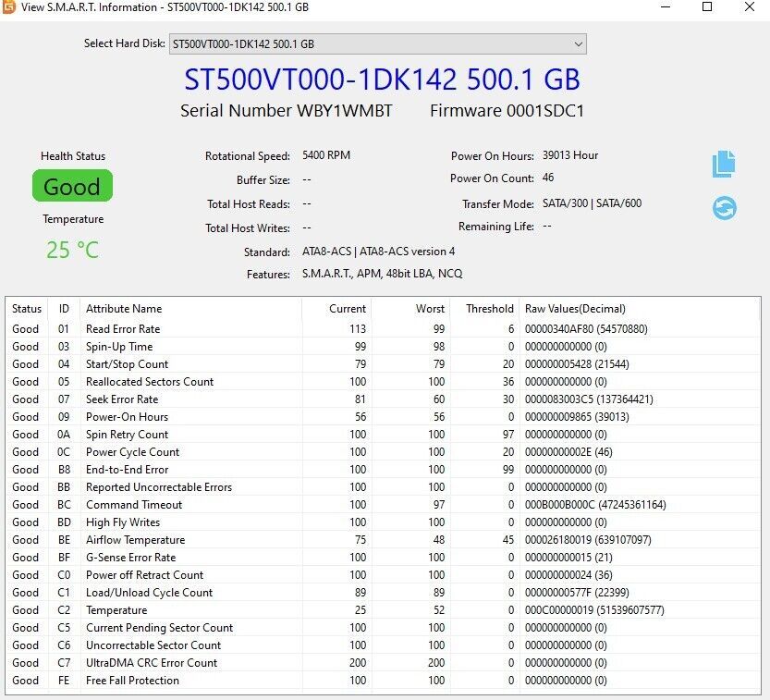Select the Airflow Temperature row

pyautogui.click(x=383, y=540)
